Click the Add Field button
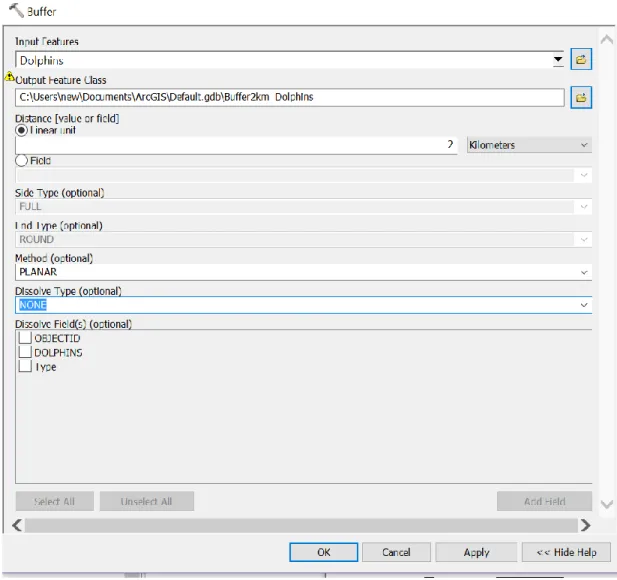617x580 pixels. tap(544, 501)
